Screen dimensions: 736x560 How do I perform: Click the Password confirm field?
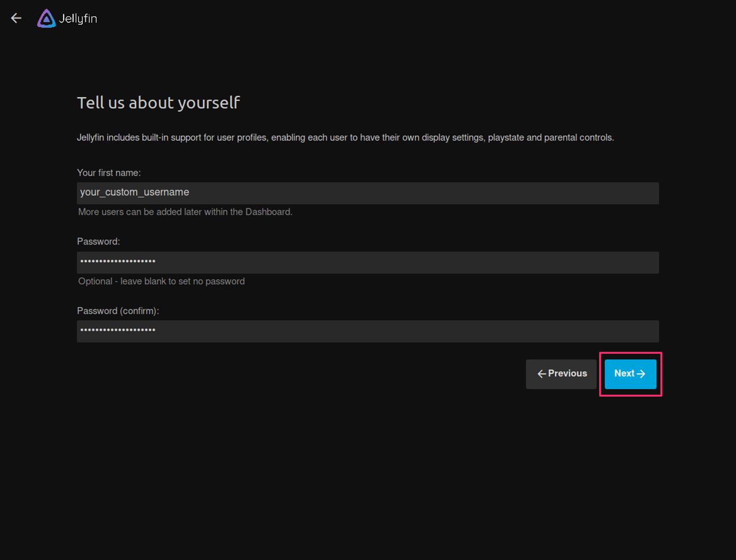click(368, 331)
